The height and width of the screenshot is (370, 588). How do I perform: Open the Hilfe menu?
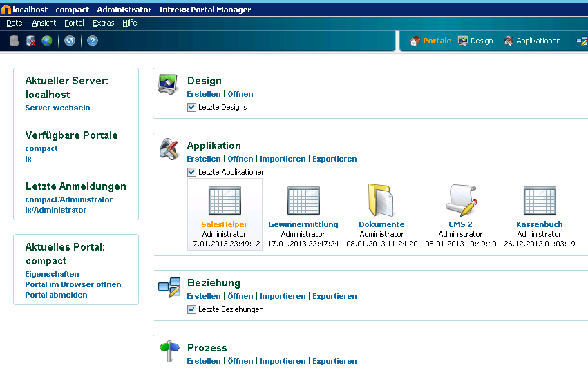[x=129, y=23]
